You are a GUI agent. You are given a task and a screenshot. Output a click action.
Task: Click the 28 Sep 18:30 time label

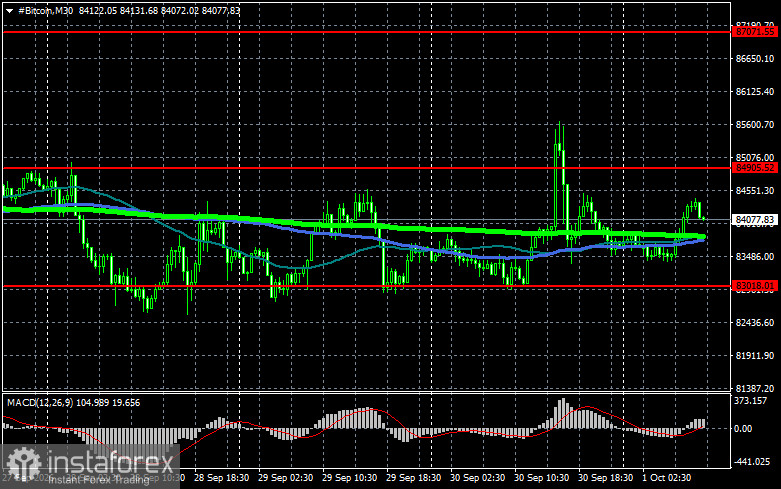pyautogui.click(x=222, y=478)
